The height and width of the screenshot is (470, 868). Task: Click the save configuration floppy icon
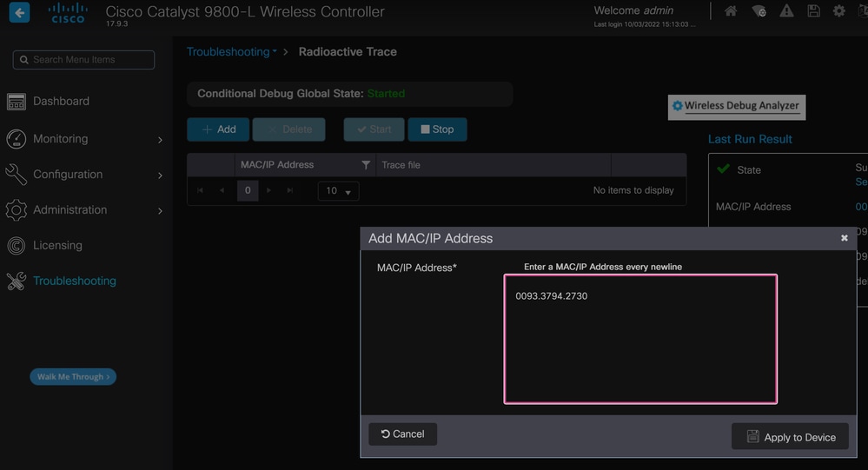click(813, 11)
